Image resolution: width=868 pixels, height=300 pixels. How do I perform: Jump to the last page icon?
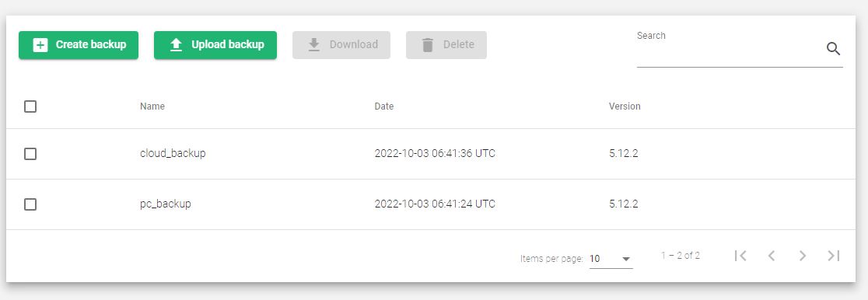(x=834, y=256)
